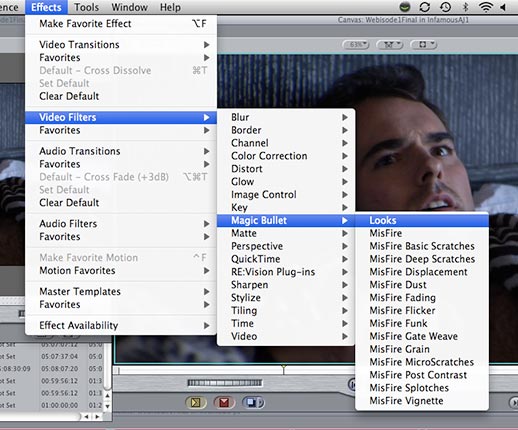Viewport: 518px width, 430px height.
Task: Open Effect Availability submenu
Action: pyautogui.click(x=121, y=325)
